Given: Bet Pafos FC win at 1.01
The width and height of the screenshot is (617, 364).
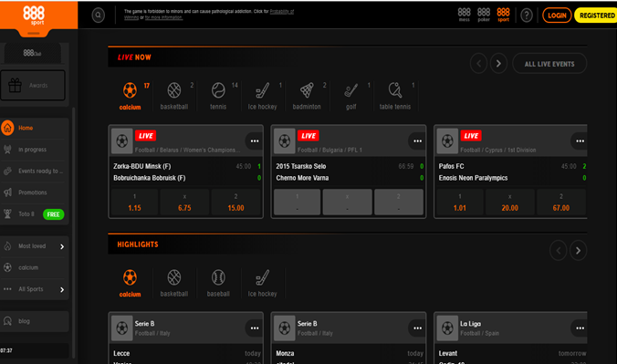Looking at the screenshot, I should click(x=460, y=203).
